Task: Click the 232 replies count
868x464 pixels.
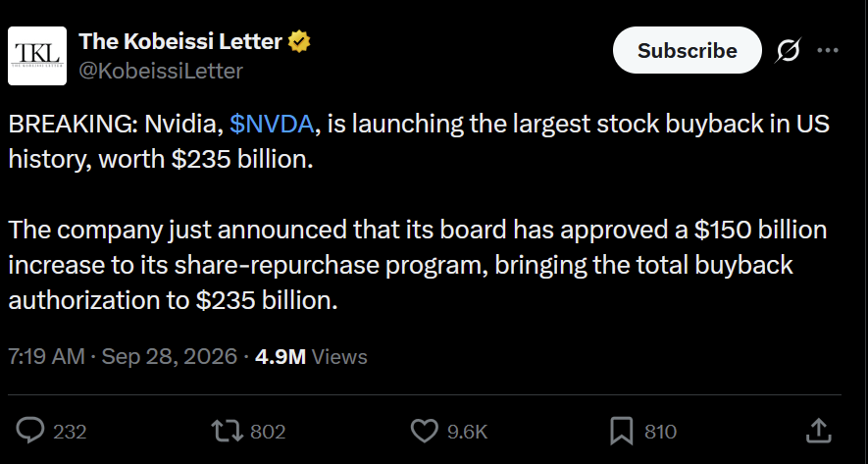Action: pyautogui.click(x=70, y=432)
